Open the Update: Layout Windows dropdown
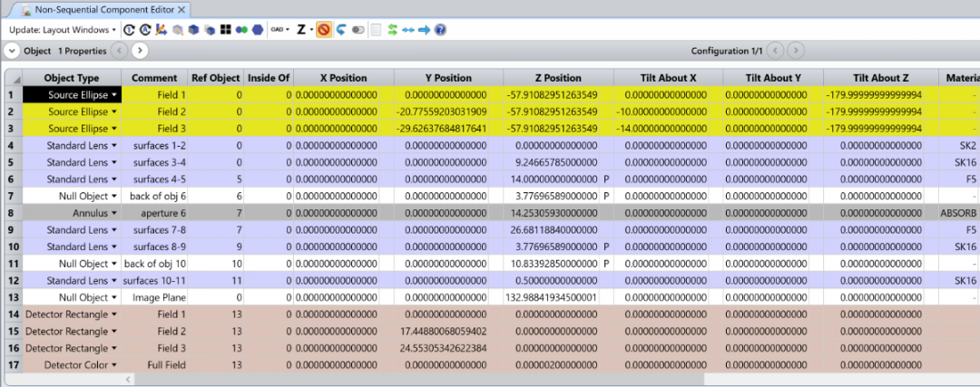Image resolution: width=980 pixels, height=387 pixels. coord(63,29)
